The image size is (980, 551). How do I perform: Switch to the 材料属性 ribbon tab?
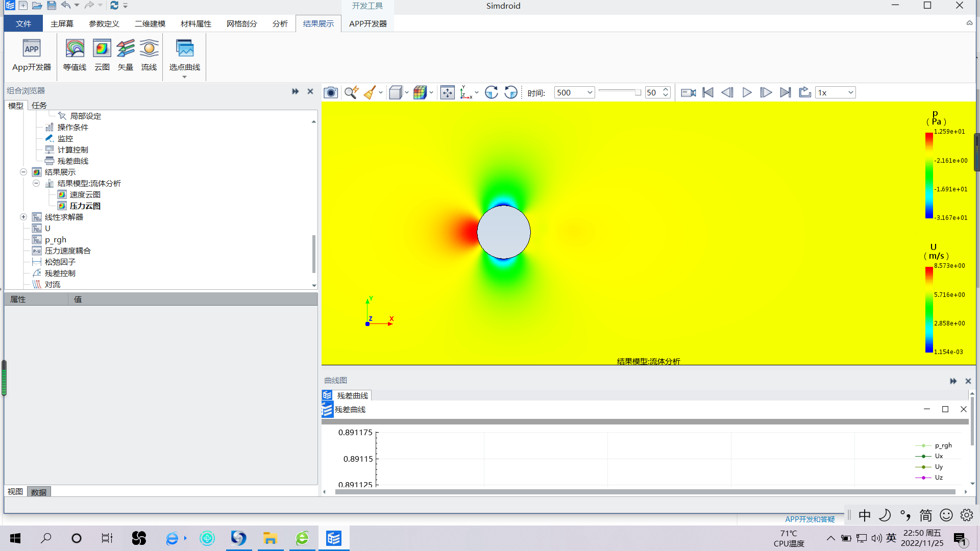point(196,23)
